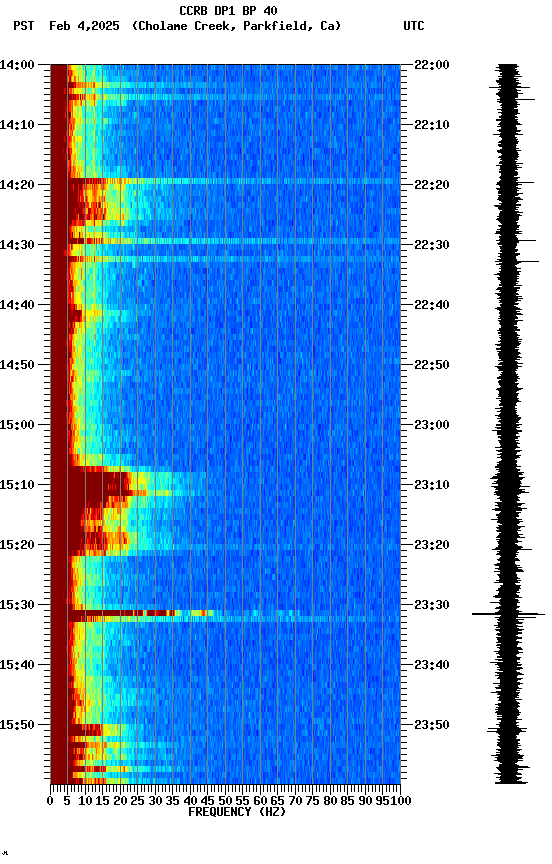This screenshot has height=864, width=552.
Task: Click the '14:30' PST time label
Action: [17, 245]
